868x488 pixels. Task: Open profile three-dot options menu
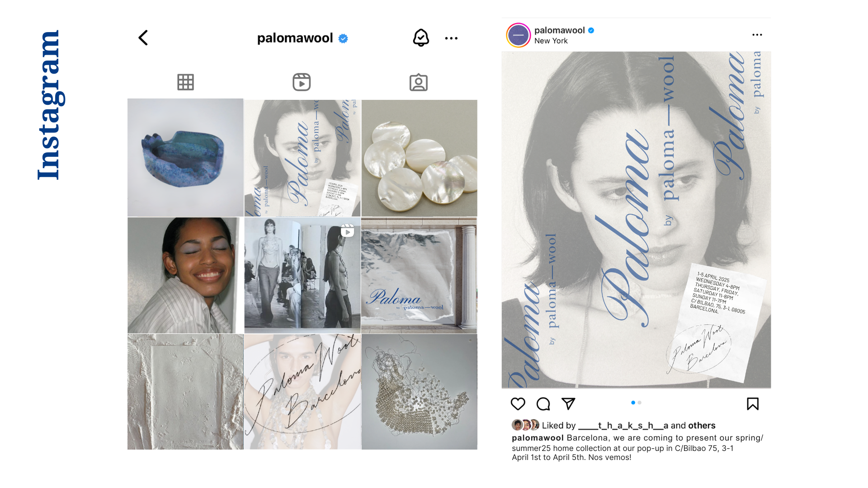[451, 38]
